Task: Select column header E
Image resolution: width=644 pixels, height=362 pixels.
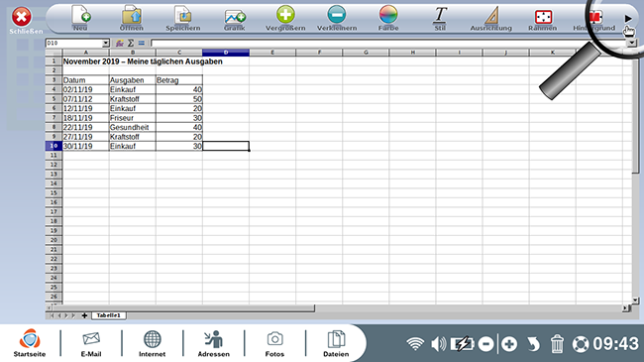Action: 272,53
